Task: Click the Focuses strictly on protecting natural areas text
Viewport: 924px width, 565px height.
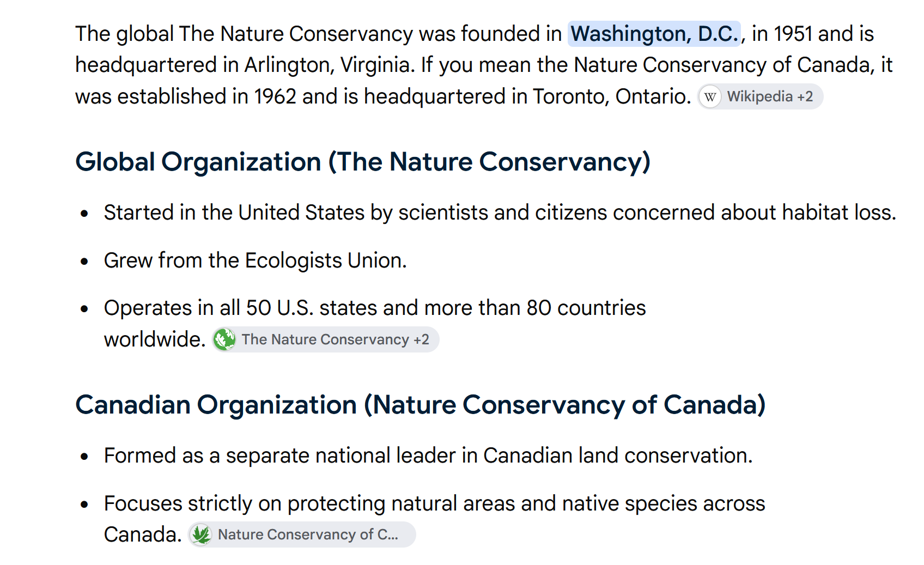Action: (x=435, y=503)
